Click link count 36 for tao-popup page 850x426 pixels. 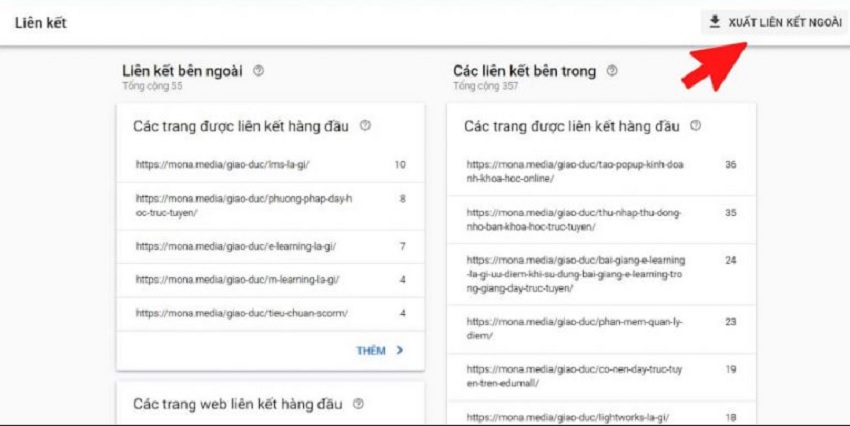pos(731,165)
